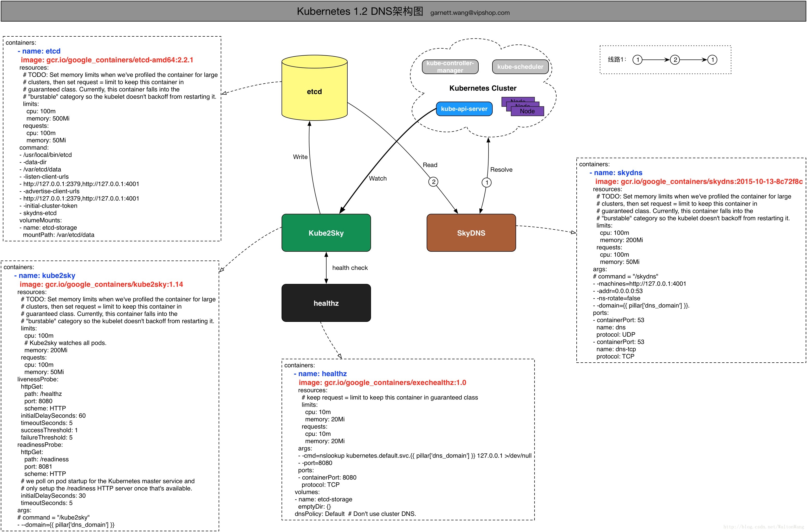The image size is (807, 532).
Task: Select the kube-controller-manager gray box
Action: coord(450,66)
